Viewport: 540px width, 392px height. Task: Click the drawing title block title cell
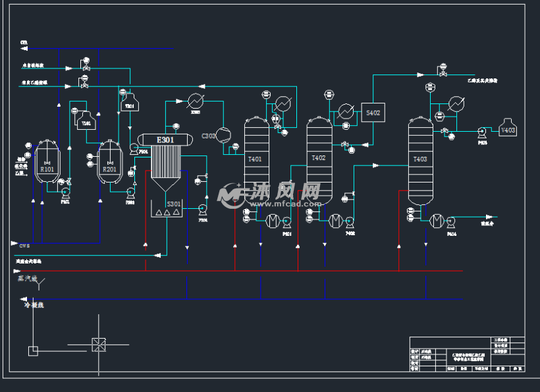468,357
